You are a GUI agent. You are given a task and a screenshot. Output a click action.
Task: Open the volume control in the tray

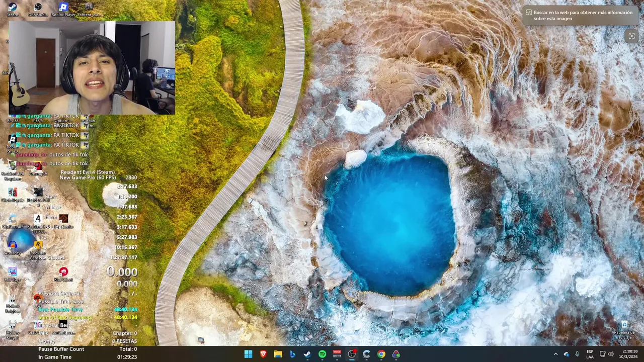tap(611, 354)
